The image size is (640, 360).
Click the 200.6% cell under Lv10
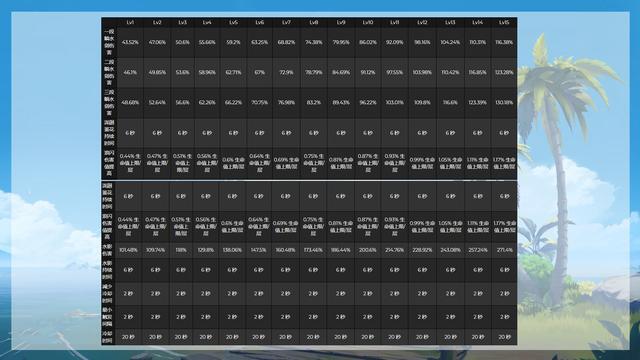367,250
